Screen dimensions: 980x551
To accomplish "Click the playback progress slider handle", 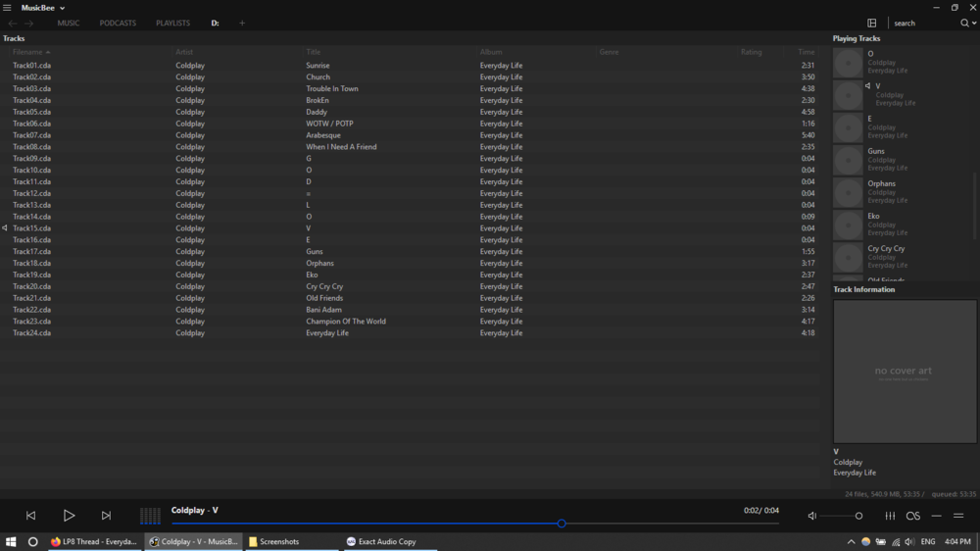I will click(x=562, y=524).
